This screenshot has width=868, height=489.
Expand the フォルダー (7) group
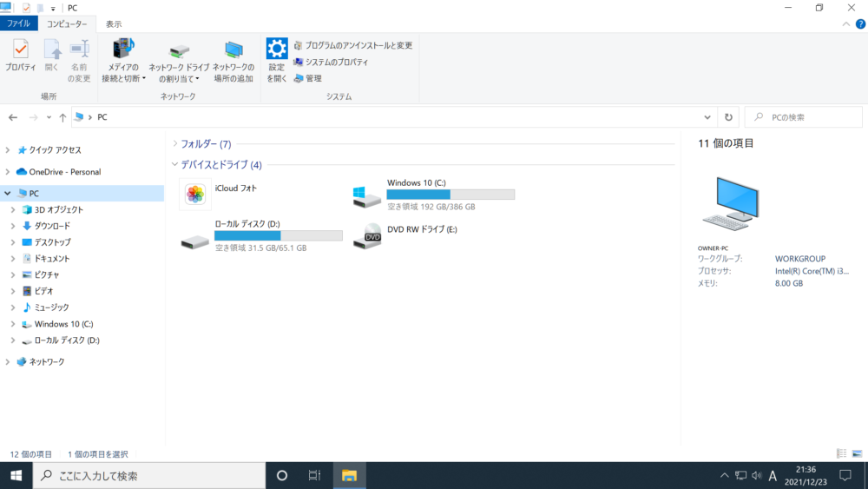click(x=175, y=143)
